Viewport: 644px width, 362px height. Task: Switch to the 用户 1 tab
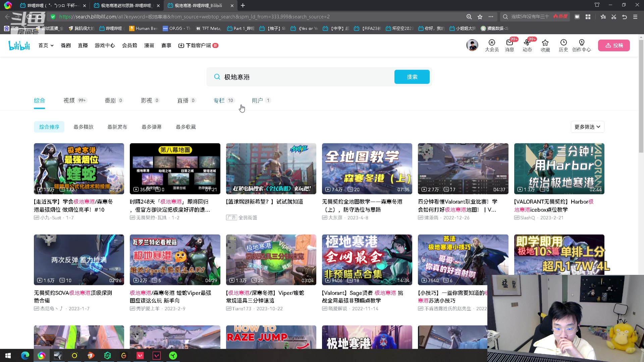[261, 100]
